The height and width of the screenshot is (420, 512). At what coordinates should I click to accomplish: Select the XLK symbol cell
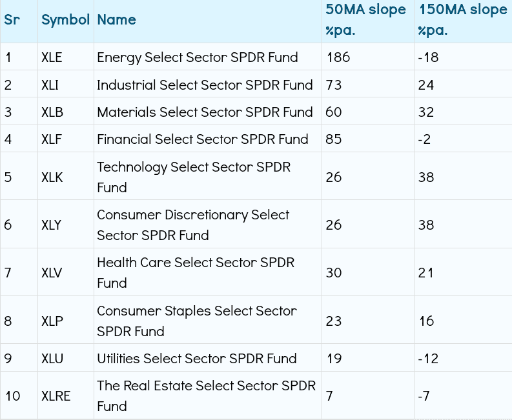[x=52, y=177]
